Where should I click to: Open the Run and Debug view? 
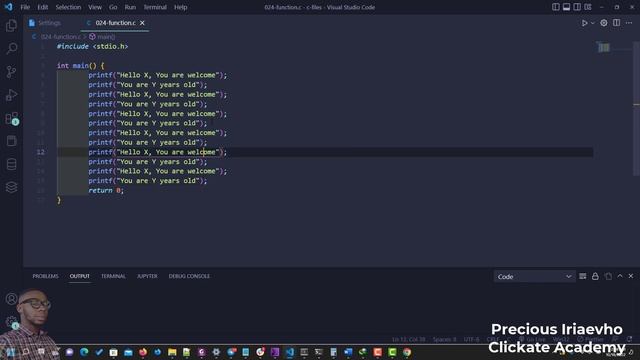tap(11, 95)
